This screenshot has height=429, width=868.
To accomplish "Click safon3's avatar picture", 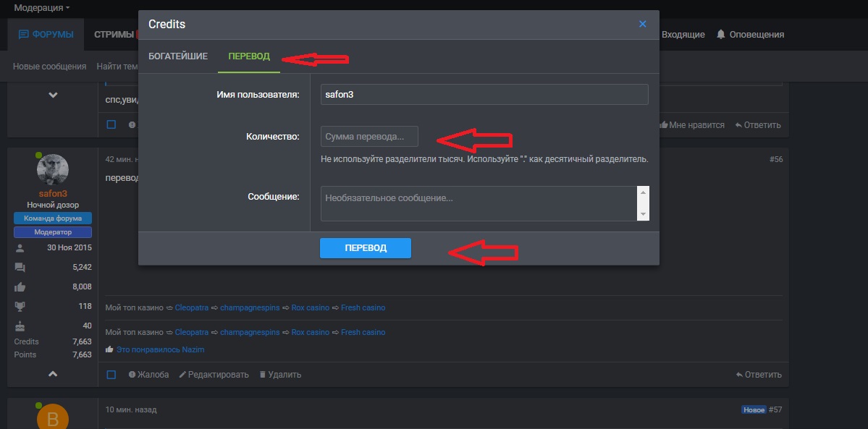I will 52,169.
